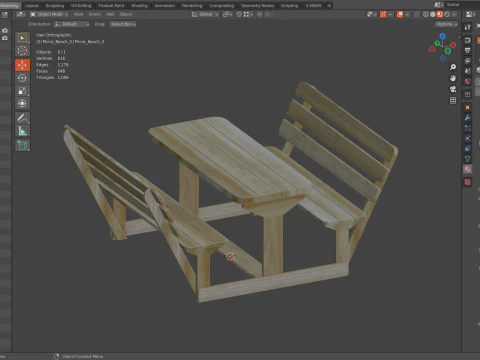Toggle snapping magnet

tap(239, 14)
